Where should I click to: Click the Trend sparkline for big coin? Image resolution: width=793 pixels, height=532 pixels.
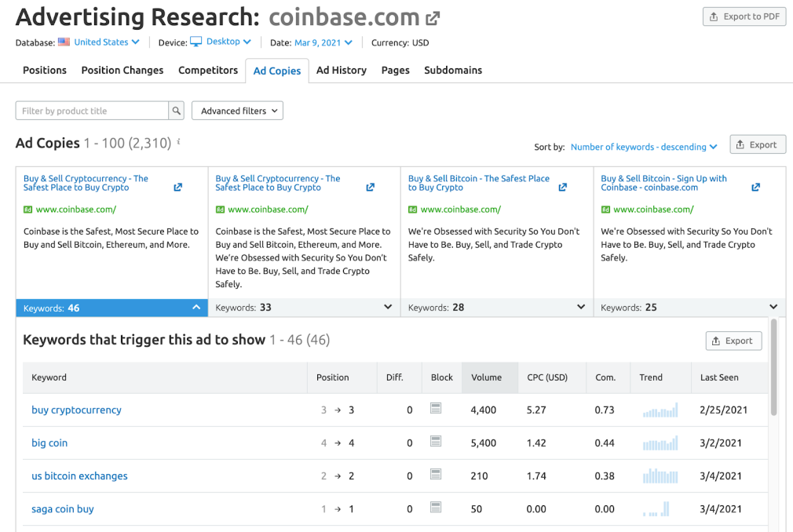tap(660, 443)
